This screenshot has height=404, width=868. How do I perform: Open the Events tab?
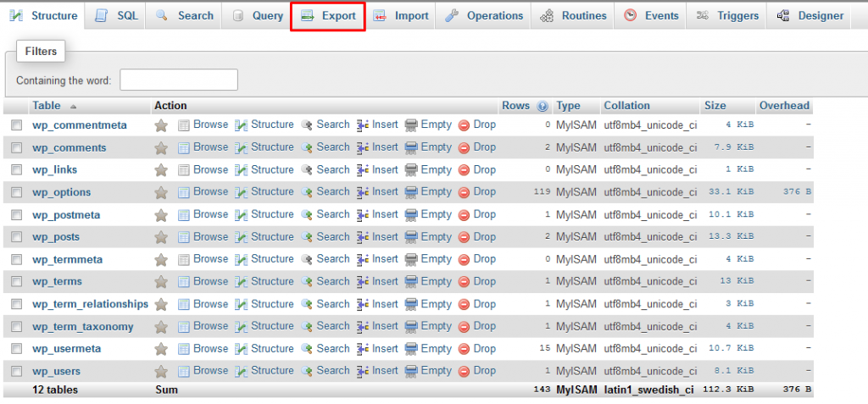650,16
